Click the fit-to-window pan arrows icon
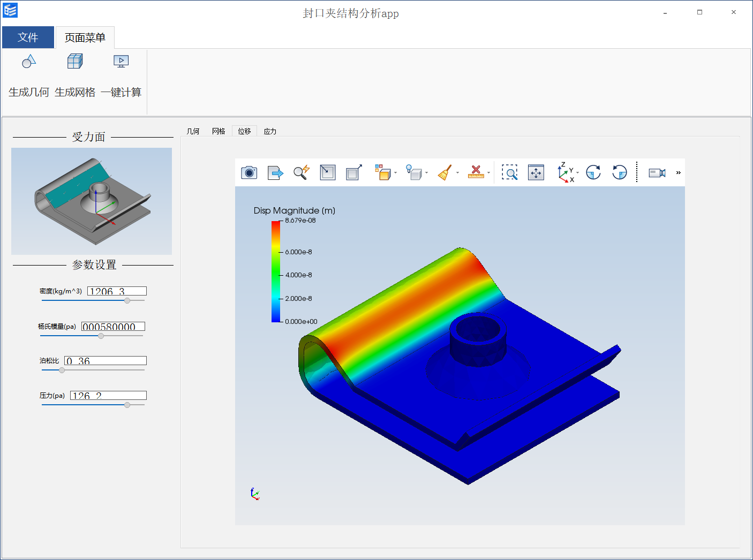 tap(536, 172)
